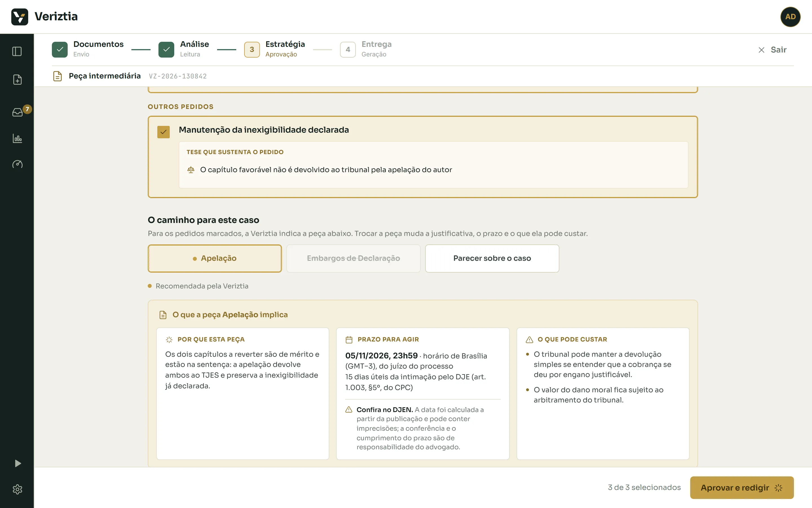Image resolution: width=812 pixels, height=508 pixels.
Task: Uncheck Manutenção da inexigibilidade declarada checkbox
Action: point(164,132)
